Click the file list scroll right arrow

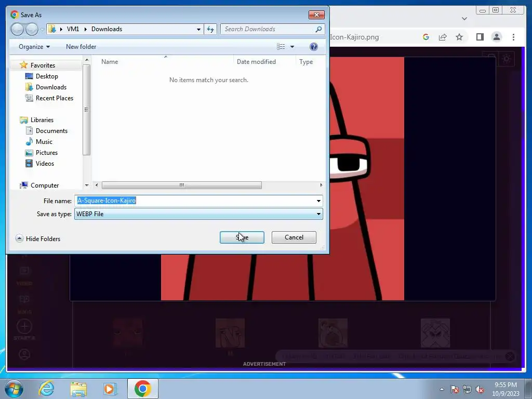pos(321,185)
